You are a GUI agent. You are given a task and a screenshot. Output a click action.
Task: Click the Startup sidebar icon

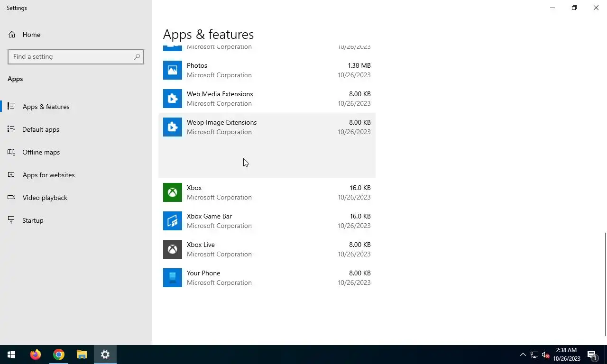click(11, 220)
